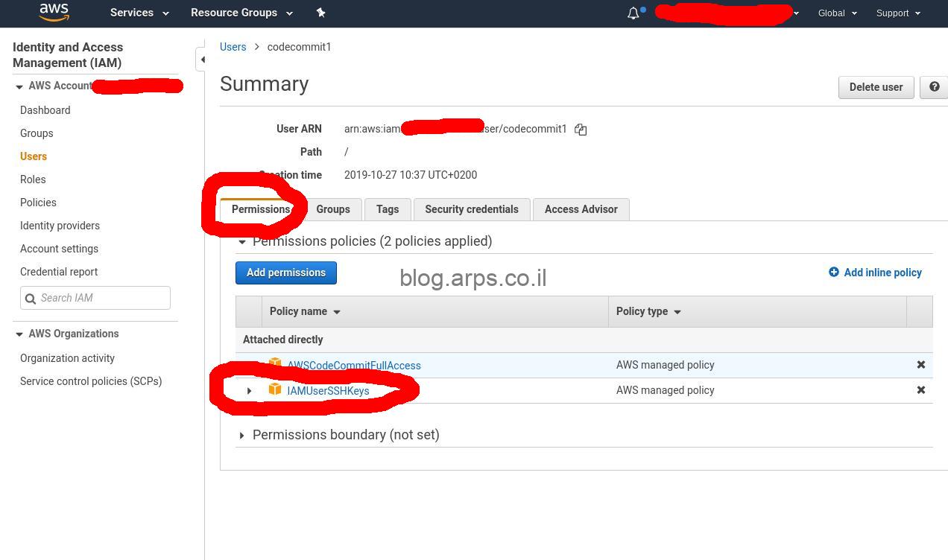Sort by the Policy name column
This screenshot has height=560, width=948.
[305, 311]
